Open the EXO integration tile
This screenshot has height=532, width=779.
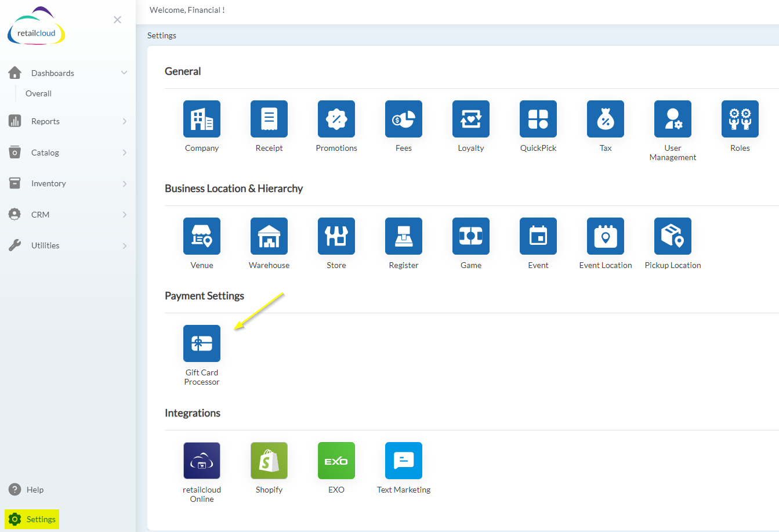point(336,461)
